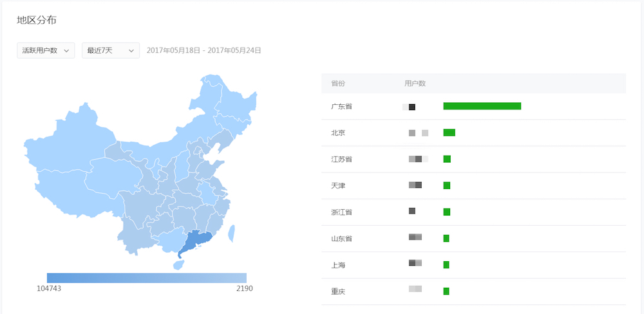Image resolution: width=644 pixels, height=314 pixels.
Task: Click the date range text 2017年05月18日 - 2017年05月24日
Action: click(204, 50)
